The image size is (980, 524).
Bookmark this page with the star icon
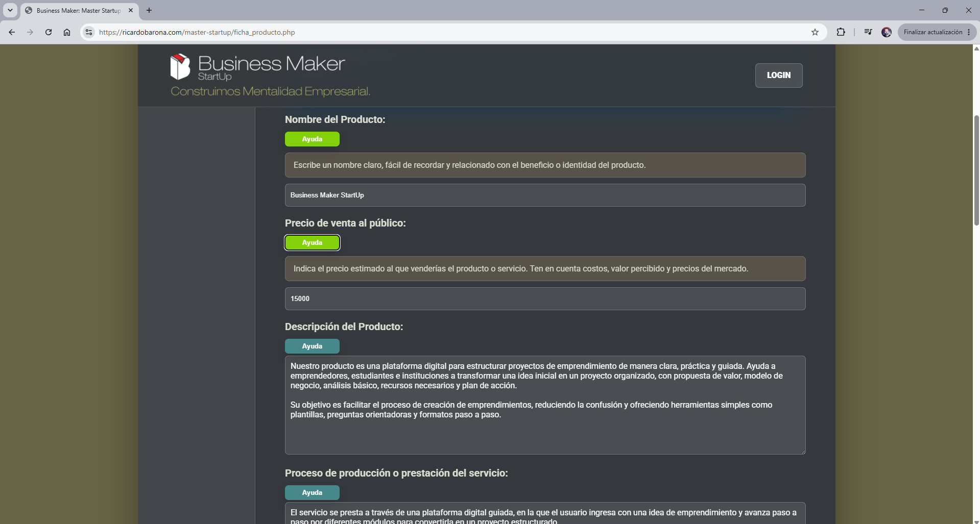(815, 32)
